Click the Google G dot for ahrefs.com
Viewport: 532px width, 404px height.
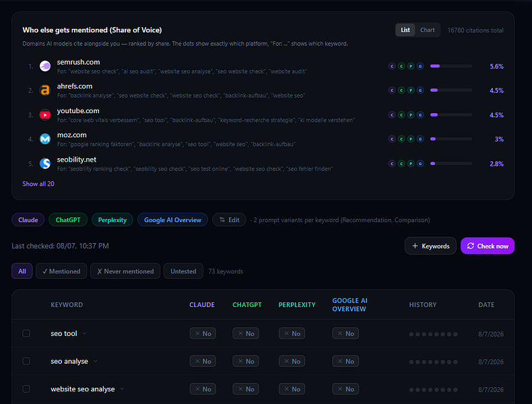[x=420, y=90]
